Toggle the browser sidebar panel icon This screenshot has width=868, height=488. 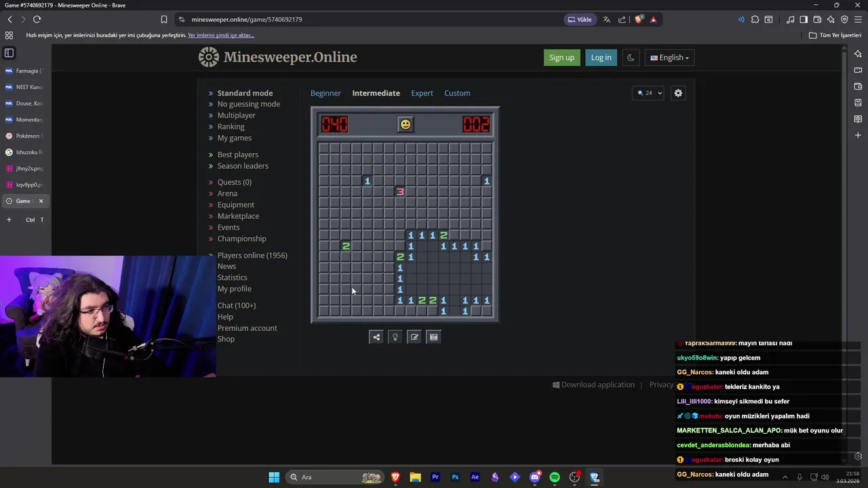pyautogui.click(x=804, y=20)
